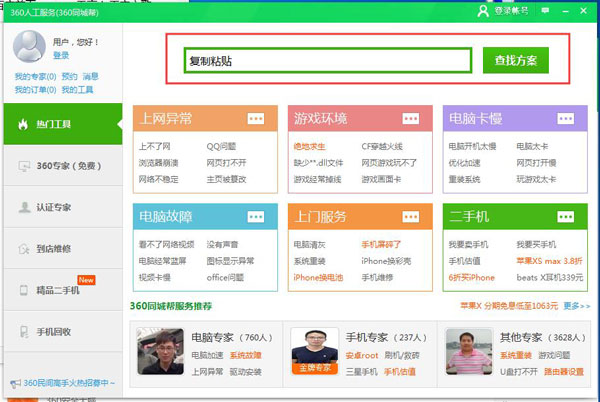The image size is (600, 402).
Task: Expand more options in 电脑卡慢 card
Action: click(566, 119)
